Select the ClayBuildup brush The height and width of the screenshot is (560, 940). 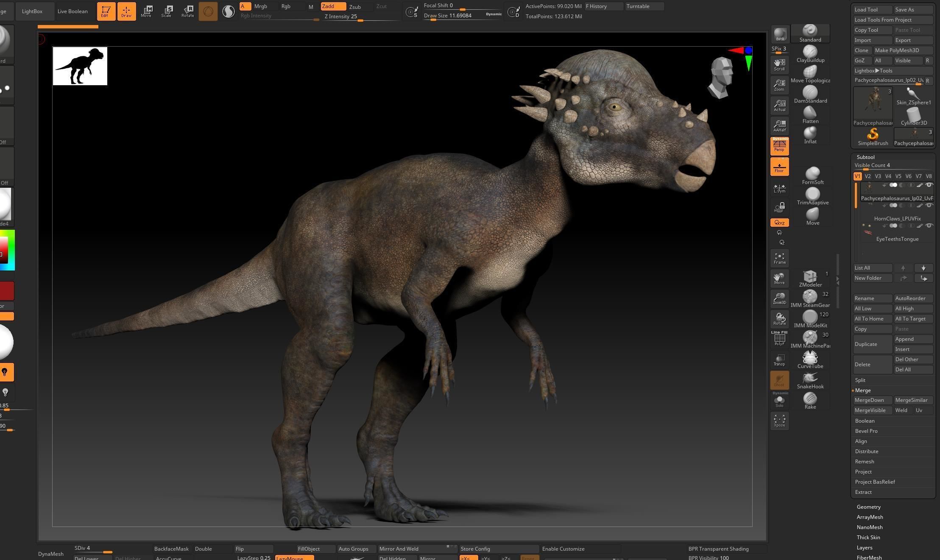pos(810,54)
